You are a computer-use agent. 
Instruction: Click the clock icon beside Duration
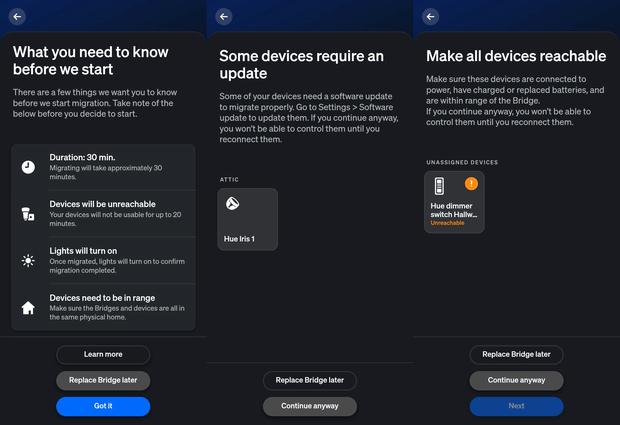click(28, 167)
